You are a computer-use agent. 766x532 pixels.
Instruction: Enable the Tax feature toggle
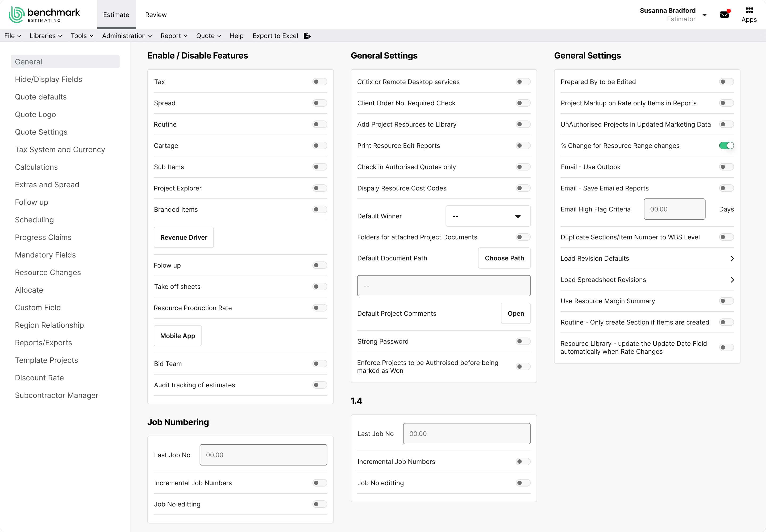[x=320, y=82]
